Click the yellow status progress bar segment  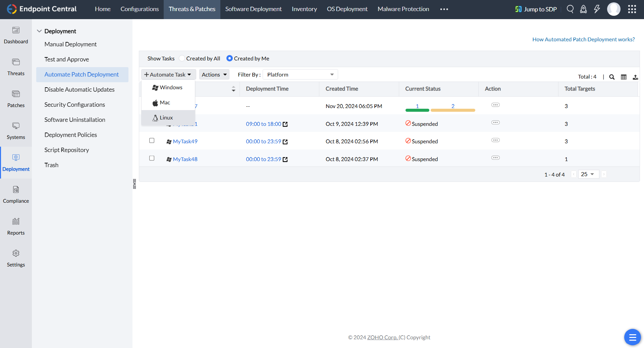pos(452,110)
